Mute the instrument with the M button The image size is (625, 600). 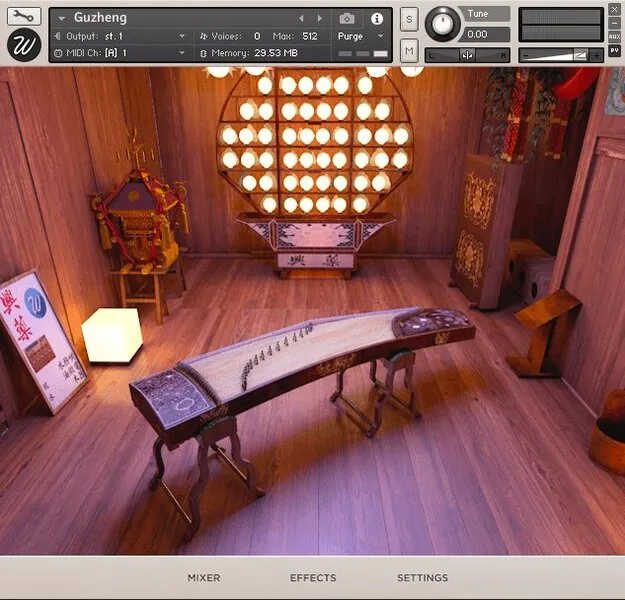(x=409, y=51)
